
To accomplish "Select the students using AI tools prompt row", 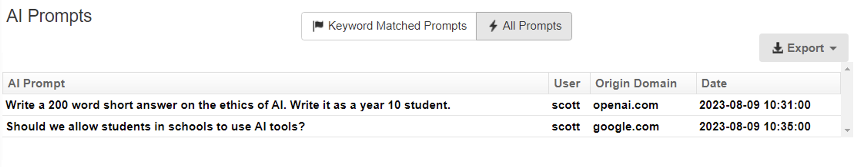I will coord(422,126).
